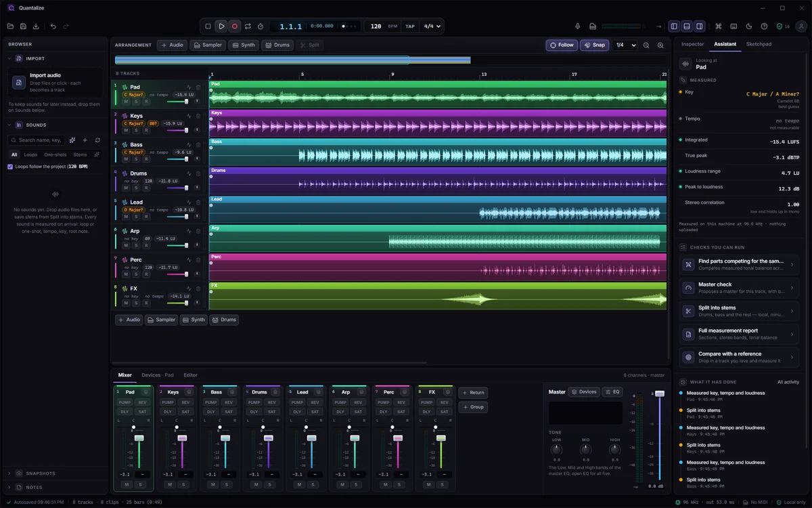Viewport: 812px width, 508px height.
Task: Expand the Notes section
Action: pos(9,488)
